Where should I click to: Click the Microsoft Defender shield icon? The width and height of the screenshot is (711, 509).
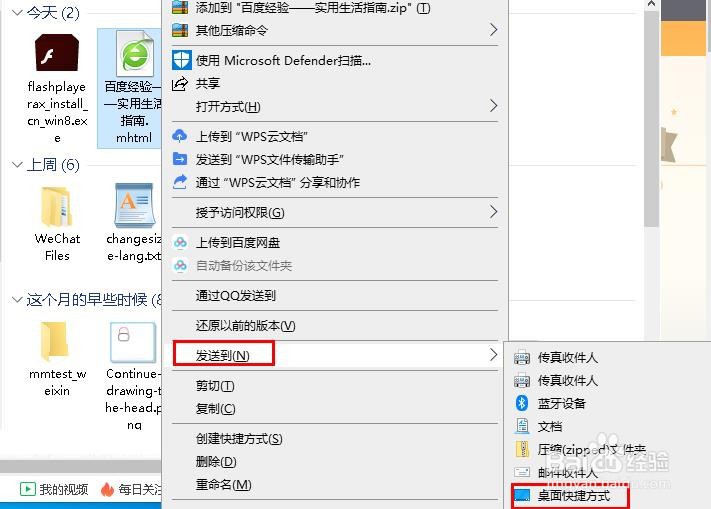(181, 60)
